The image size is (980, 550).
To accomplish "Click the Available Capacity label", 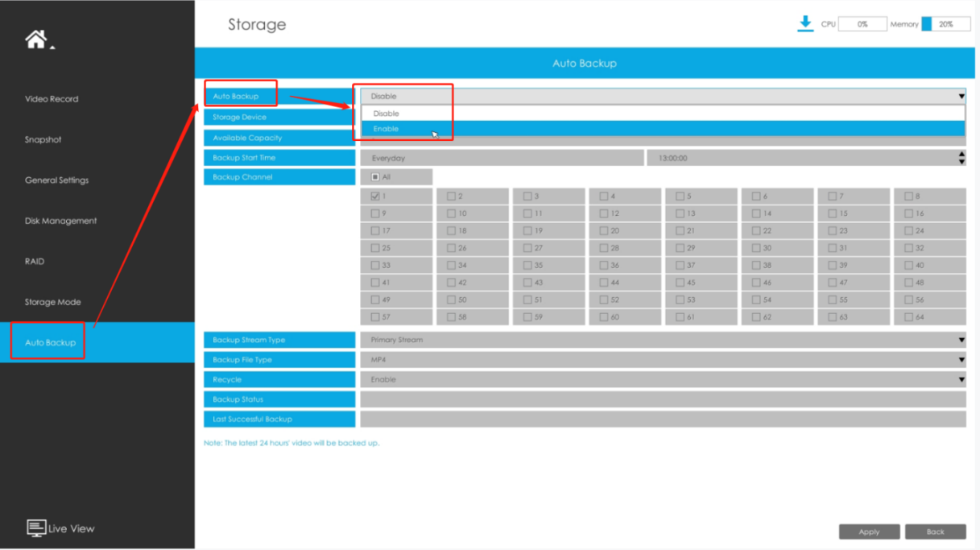I will point(279,138).
